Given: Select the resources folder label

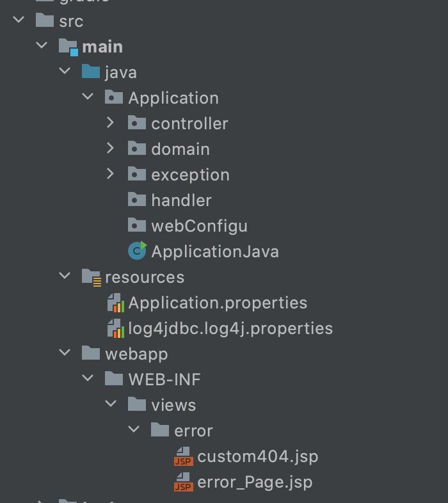Looking at the screenshot, I should point(145,278).
